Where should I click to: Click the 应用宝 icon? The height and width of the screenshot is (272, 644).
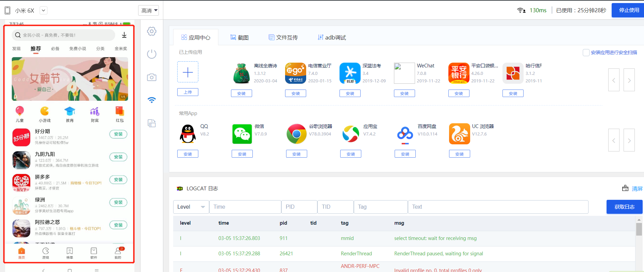coord(351,134)
